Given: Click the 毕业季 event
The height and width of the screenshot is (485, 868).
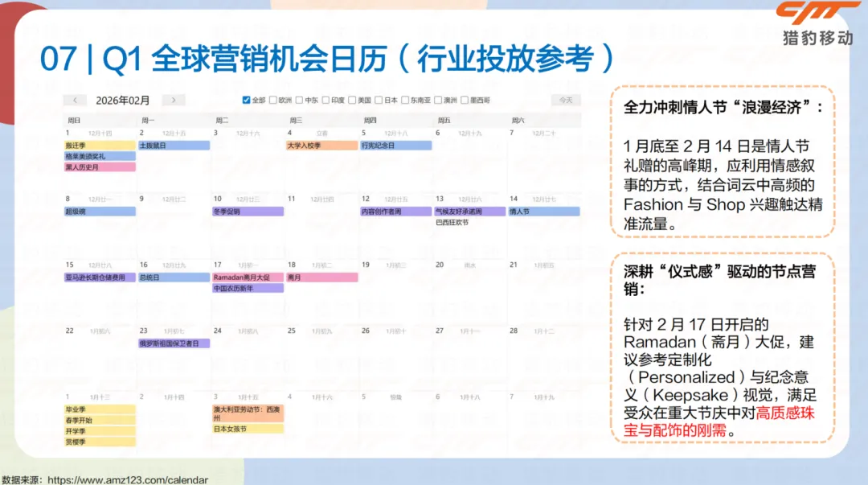Looking at the screenshot, I should pyautogui.click(x=100, y=409).
